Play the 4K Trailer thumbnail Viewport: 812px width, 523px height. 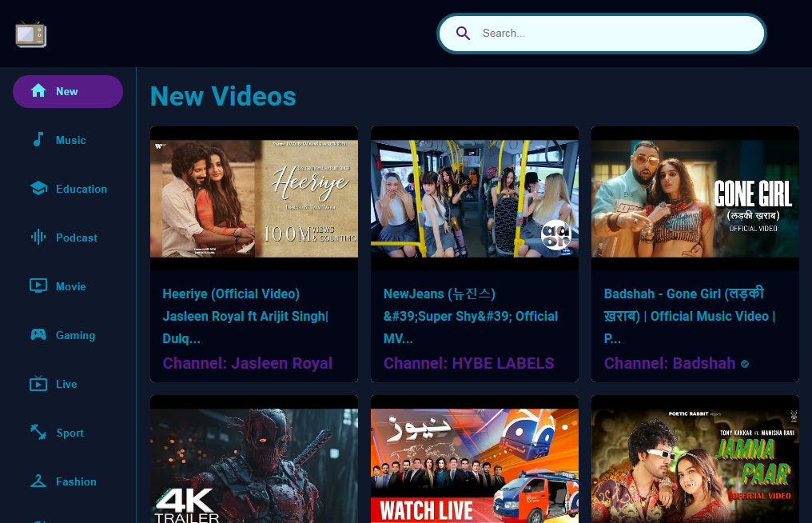[254, 460]
